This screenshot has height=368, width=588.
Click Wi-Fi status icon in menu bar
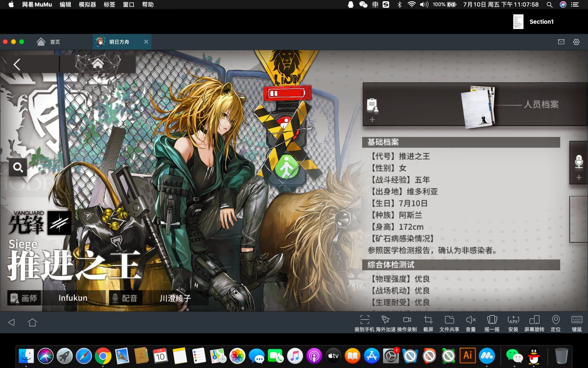(x=412, y=4)
